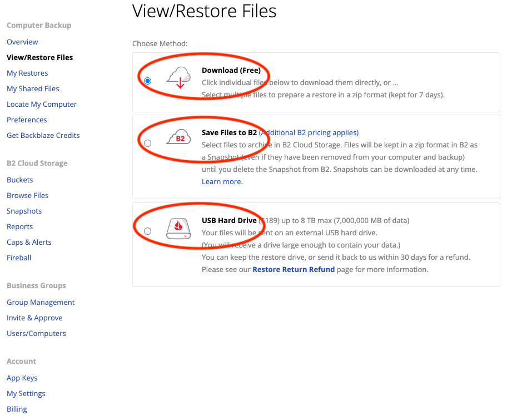Click the B2 cloud icon
507x420 pixels.
pyautogui.click(x=178, y=136)
